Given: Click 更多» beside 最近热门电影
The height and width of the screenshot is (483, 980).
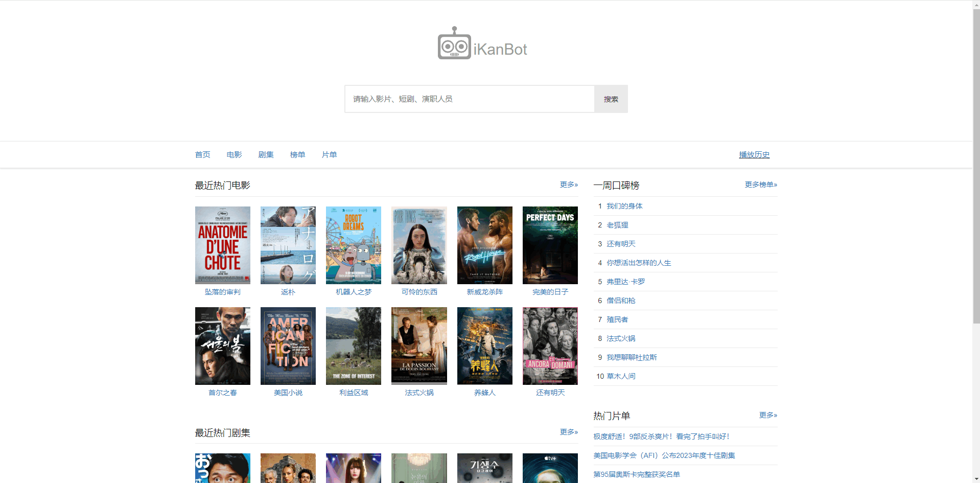Looking at the screenshot, I should pos(569,185).
